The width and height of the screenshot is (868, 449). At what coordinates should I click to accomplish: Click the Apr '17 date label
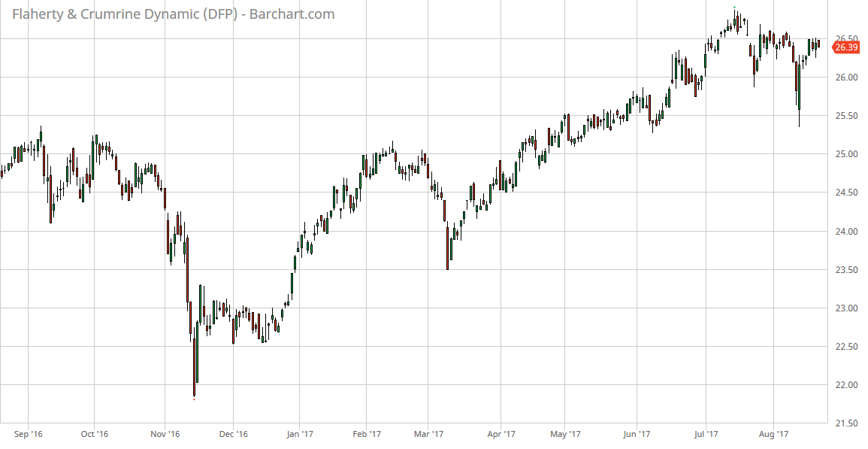click(x=501, y=434)
